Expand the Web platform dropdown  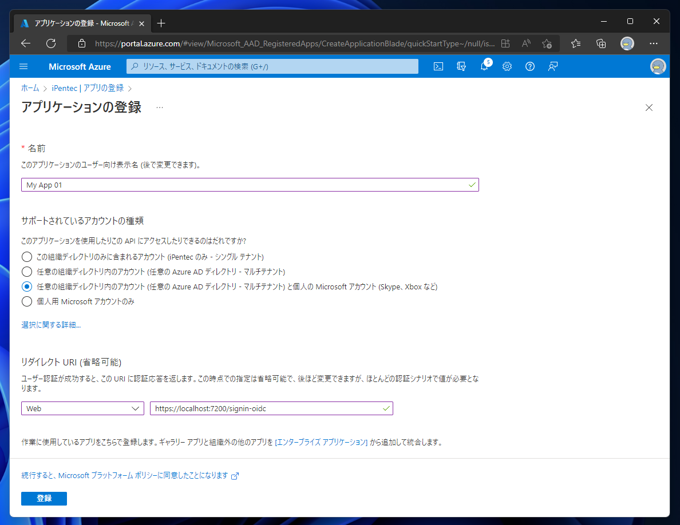(82, 408)
